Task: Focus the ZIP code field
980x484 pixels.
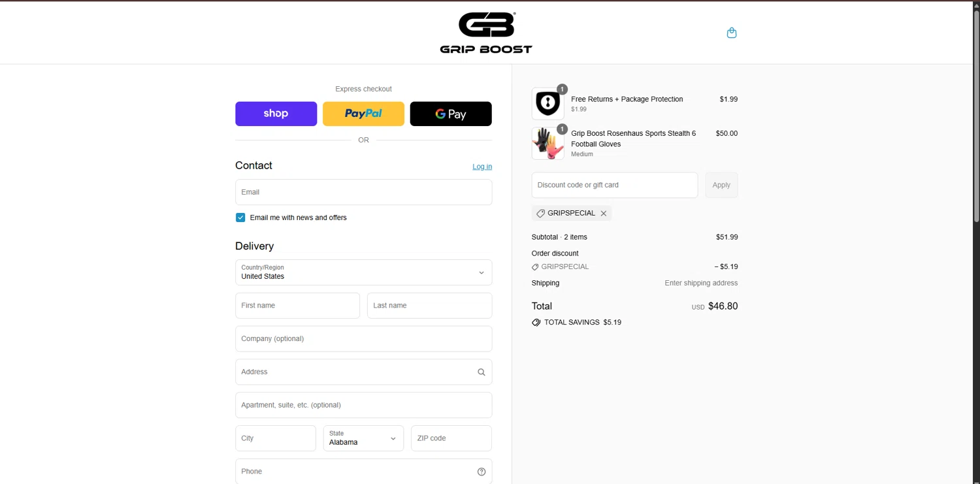Action: (x=451, y=438)
